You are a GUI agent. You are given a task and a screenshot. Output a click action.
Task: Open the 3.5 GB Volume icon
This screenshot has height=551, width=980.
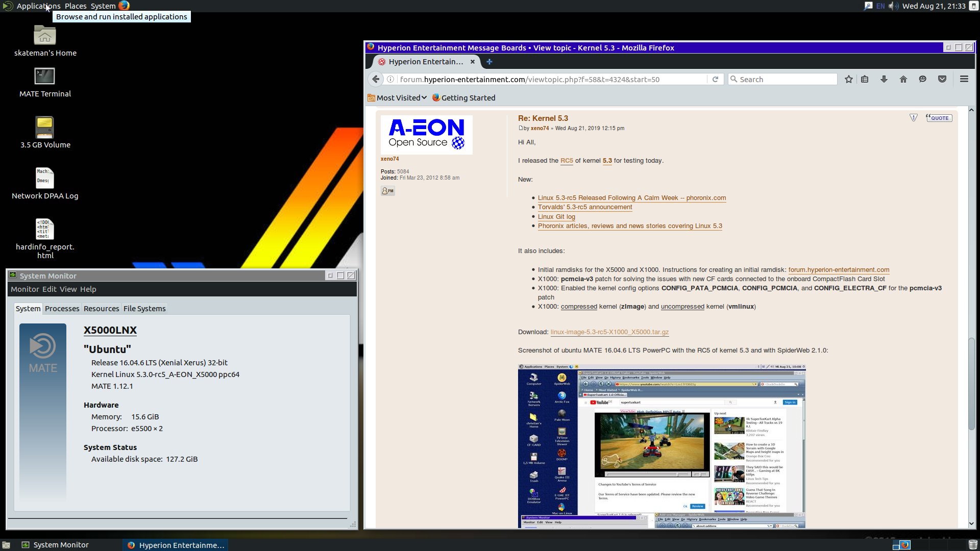(x=45, y=128)
